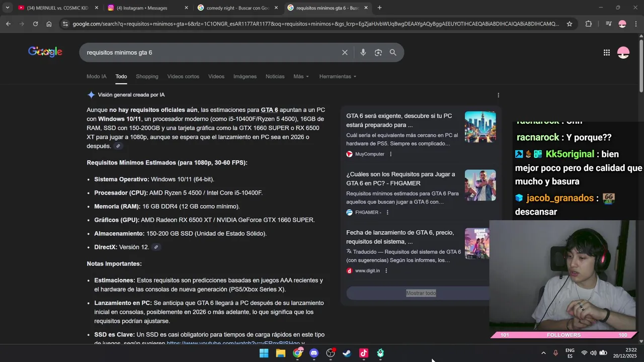The height and width of the screenshot is (362, 644).
Task: View site information icon in address bar
Action: (64, 24)
